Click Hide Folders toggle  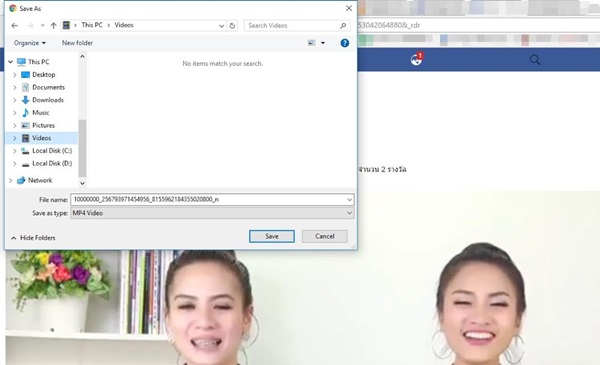tap(33, 238)
